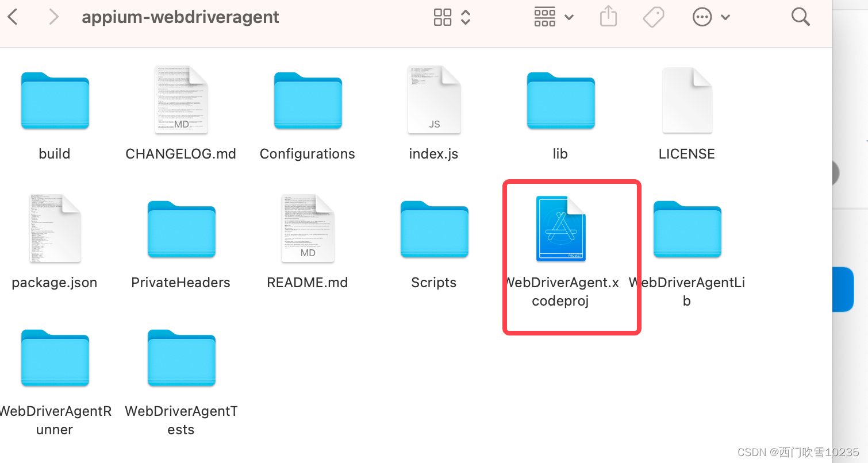Click the 'WebDriverAgentLib' name label

pyautogui.click(x=687, y=292)
